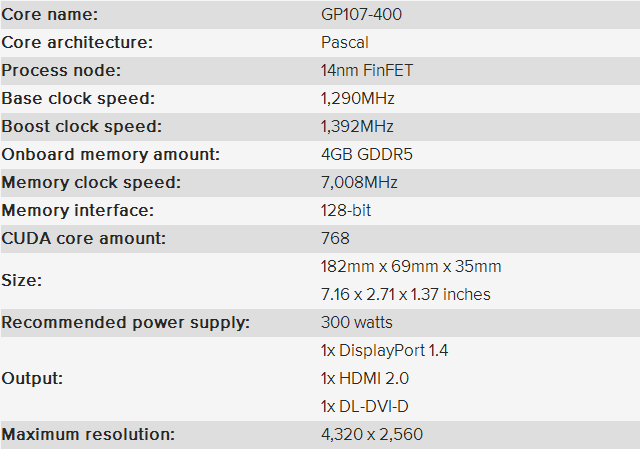The image size is (640, 449).
Task: Click the 1,290MHz base clock value
Action: (357, 98)
